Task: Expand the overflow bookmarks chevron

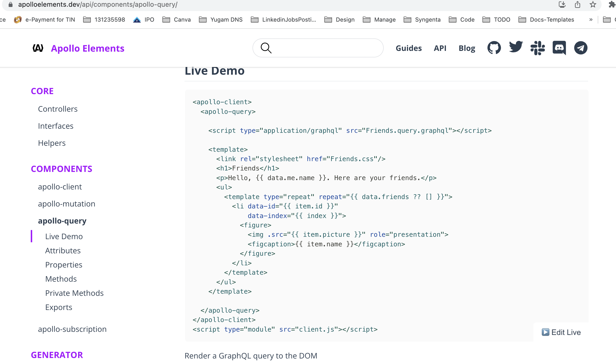Action: [591, 20]
